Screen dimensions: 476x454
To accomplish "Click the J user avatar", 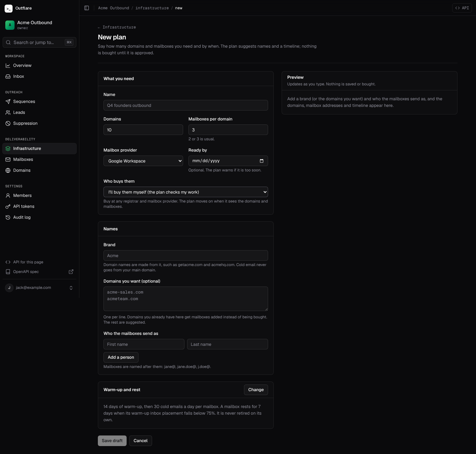I will [x=9, y=288].
